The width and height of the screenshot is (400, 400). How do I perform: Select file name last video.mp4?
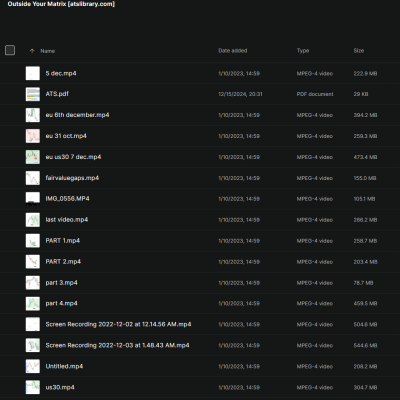pos(67,220)
